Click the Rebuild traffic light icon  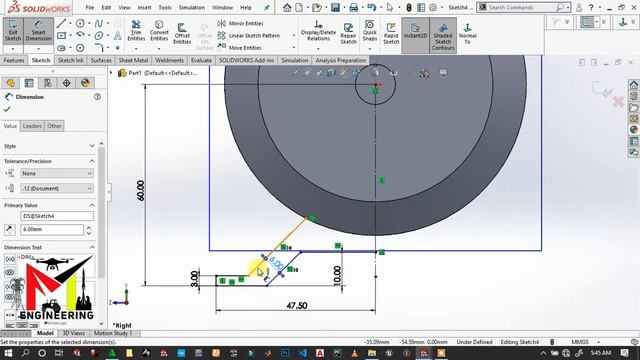409,7
